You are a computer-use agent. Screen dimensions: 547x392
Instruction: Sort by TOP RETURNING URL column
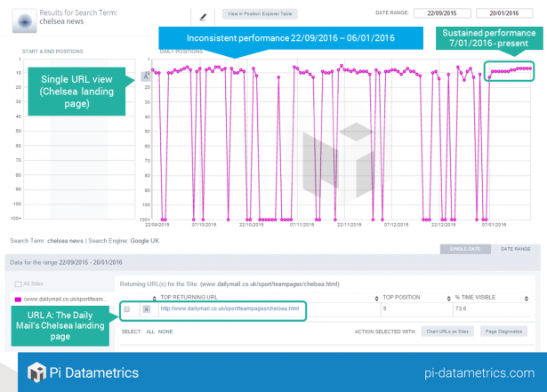[189, 298]
